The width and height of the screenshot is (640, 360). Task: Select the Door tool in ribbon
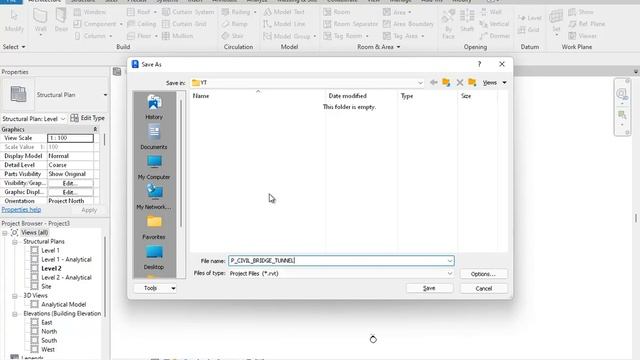(61, 21)
